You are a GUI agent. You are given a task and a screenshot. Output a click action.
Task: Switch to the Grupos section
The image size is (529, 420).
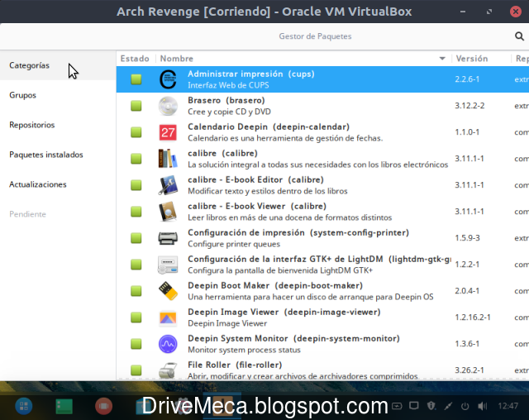(x=58, y=95)
